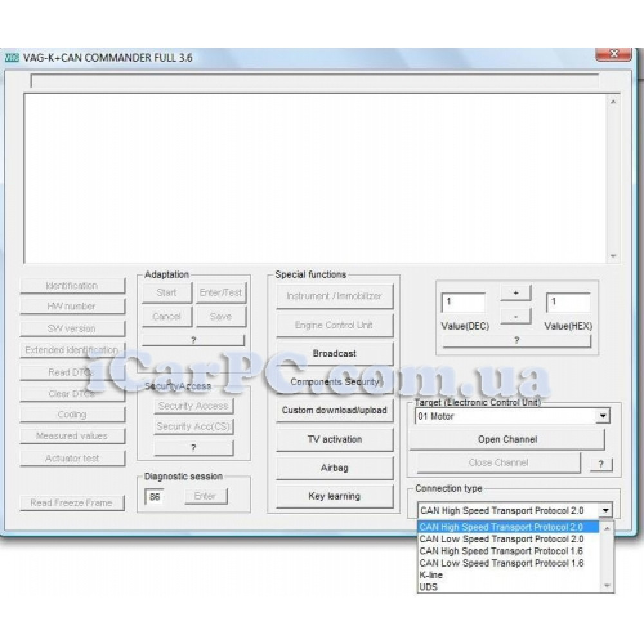The width and height of the screenshot is (644, 644).
Task: Click the Broadcast button
Action: coord(334,353)
